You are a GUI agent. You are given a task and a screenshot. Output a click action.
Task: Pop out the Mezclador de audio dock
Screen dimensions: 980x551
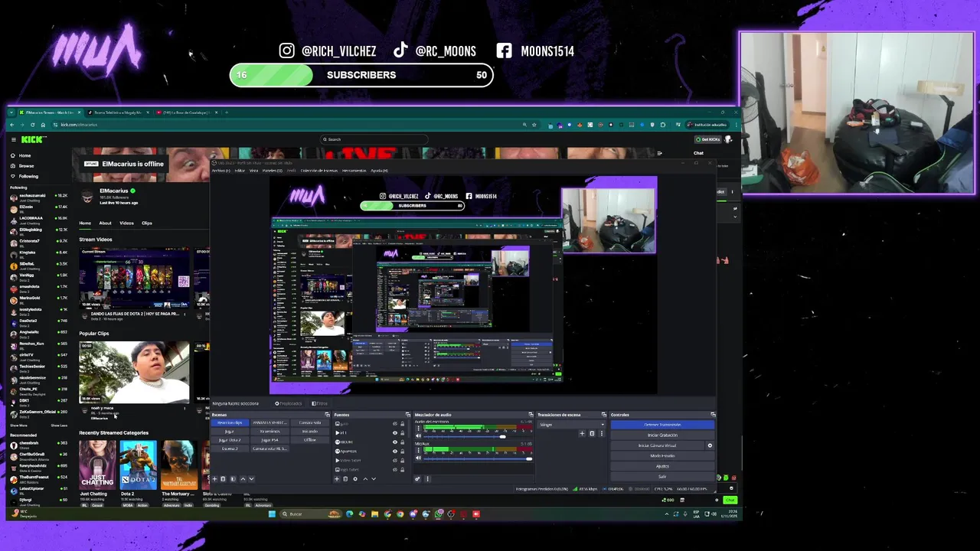(531, 414)
